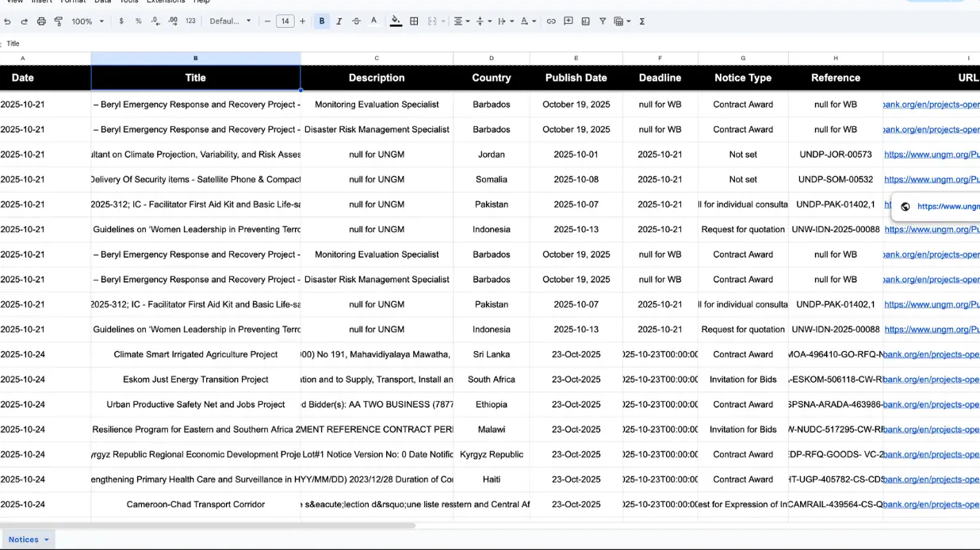Screen dimensions: 980x550
Task: Open the UNDP-JOR-00573 row ungm.org link
Action: (932, 155)
